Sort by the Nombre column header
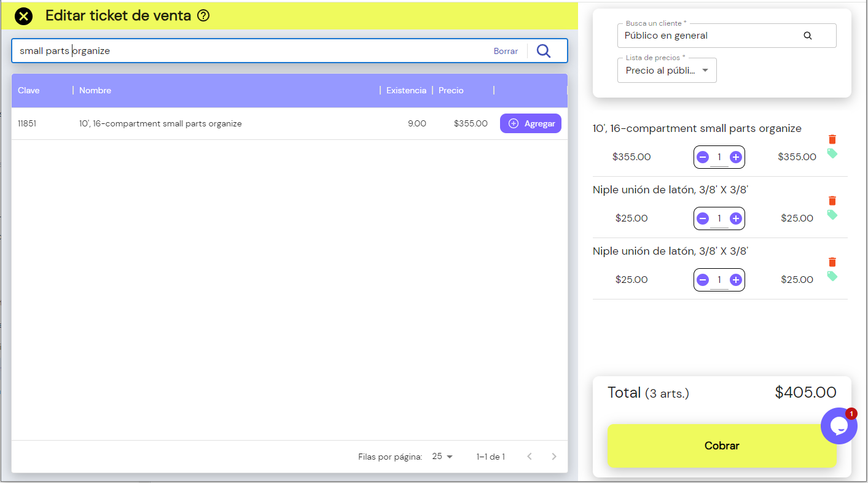868x483 pixels. point(95,90)
